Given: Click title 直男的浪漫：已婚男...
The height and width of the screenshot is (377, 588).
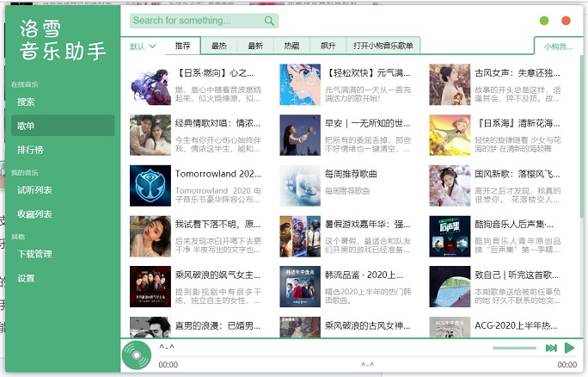Looking at the screenshot, I should pos(217,325).
